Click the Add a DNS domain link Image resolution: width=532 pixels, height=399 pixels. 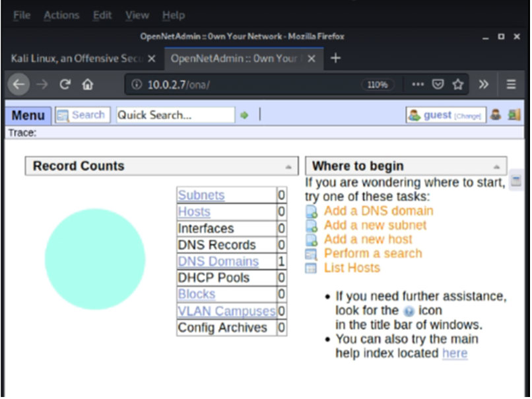(378, 211)
